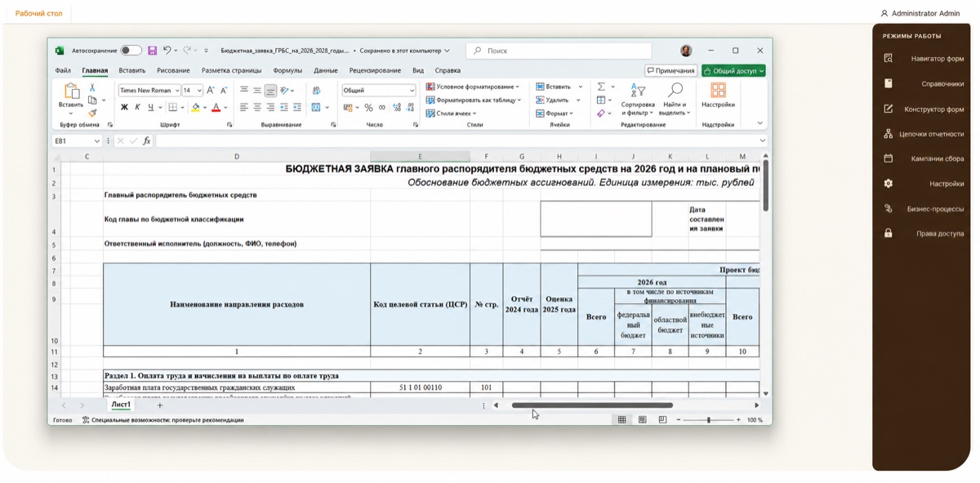Open Кампании сбора in the sidebar
Viewport: 980px width, 483px height.
(923, 159)
